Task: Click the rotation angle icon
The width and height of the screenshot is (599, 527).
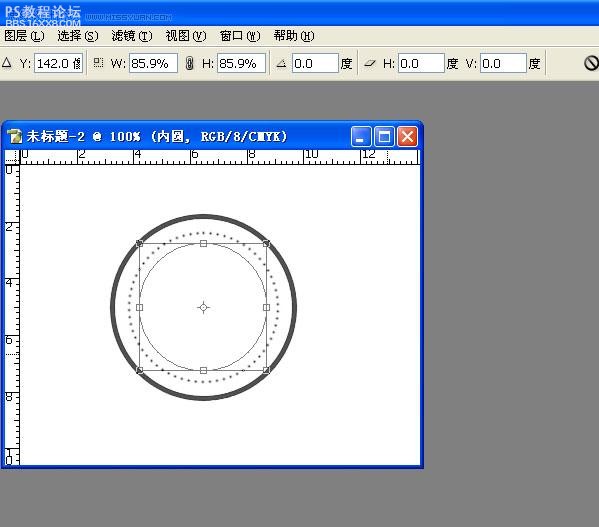Action: [x=282, y=63]
